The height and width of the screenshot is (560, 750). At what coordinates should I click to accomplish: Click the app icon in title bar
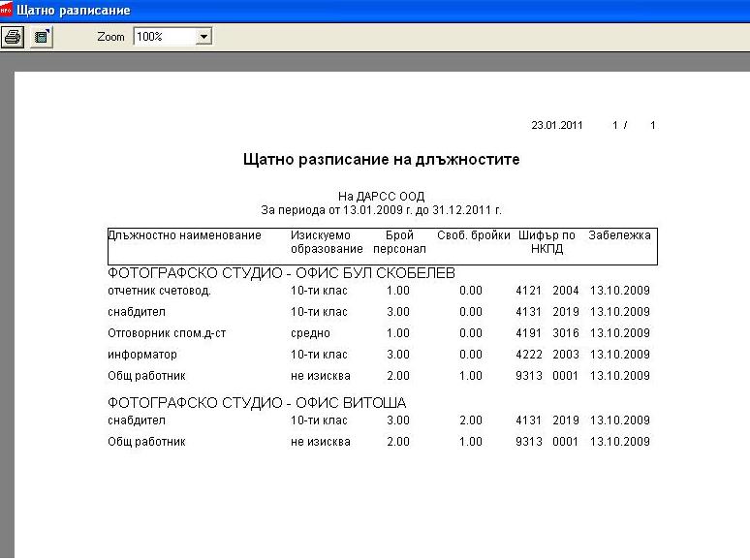pos(6,10)
